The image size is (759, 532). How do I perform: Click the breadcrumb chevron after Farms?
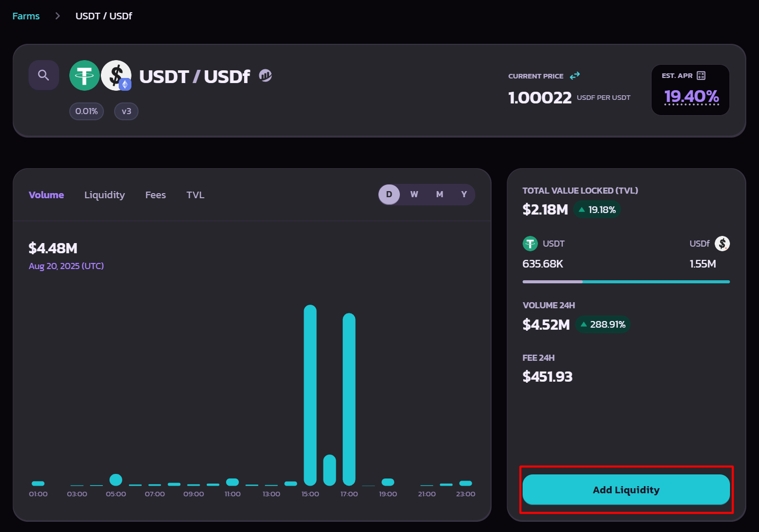58,16
